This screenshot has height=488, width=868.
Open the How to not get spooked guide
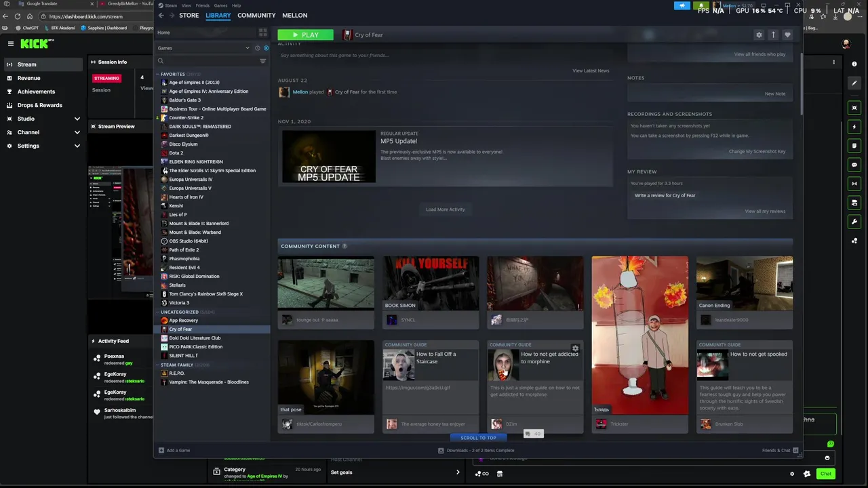pyautogui.click(x=745, y=386)
